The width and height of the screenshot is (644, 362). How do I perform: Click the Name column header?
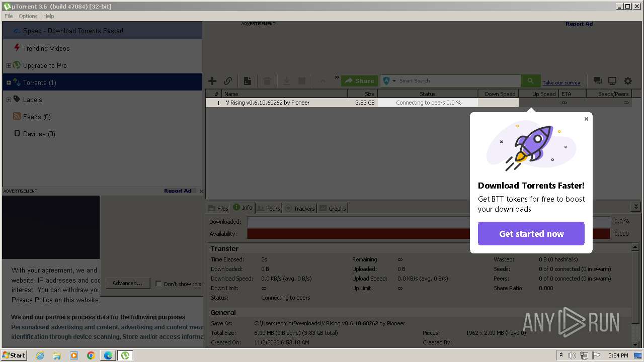coord(284,94)
